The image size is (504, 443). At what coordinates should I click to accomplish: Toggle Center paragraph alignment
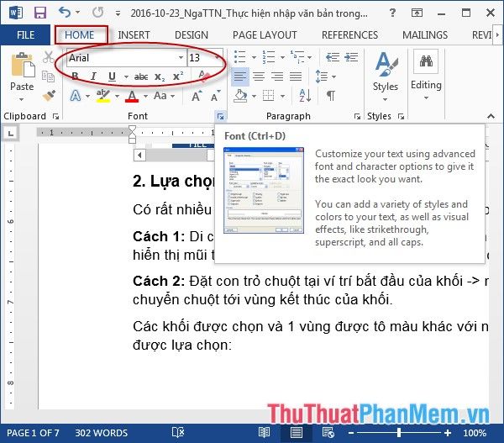click(259, 76)
